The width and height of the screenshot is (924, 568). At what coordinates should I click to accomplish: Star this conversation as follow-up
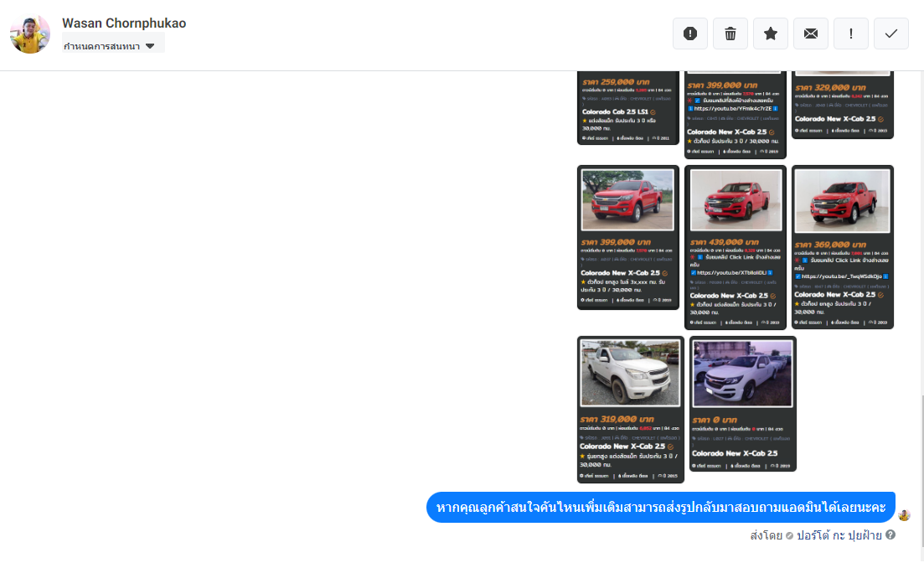click(771, 34)
